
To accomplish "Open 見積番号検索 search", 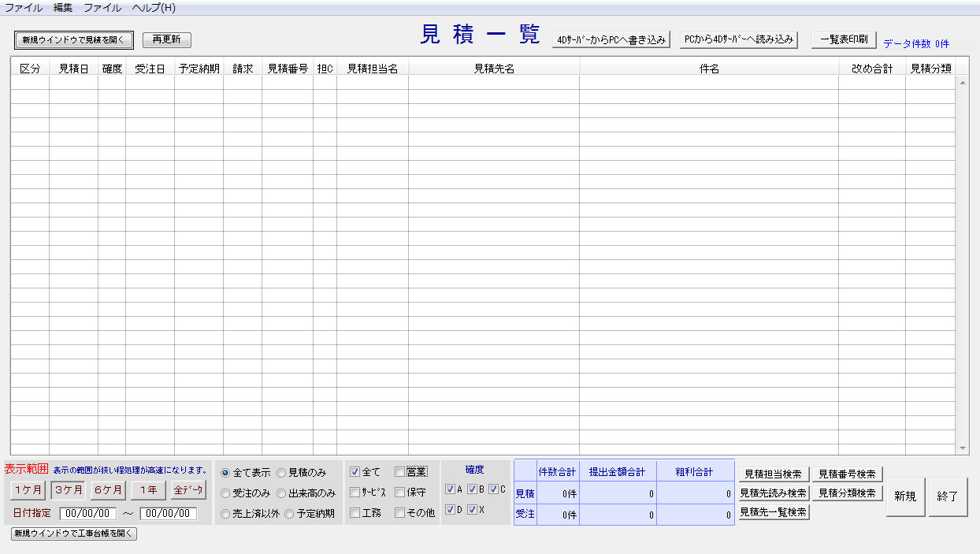I will coord(847,474).
